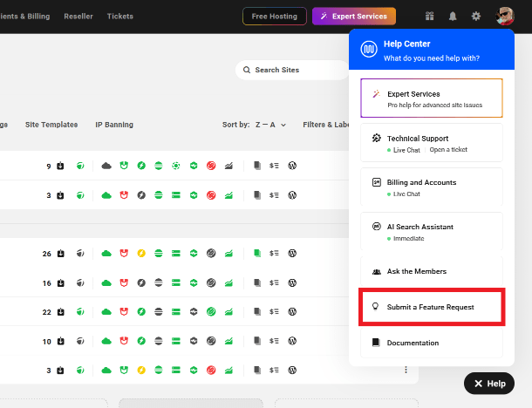Open the gift icon in top bar
This screenshot has width=532, height=408.
coord(429,17)
